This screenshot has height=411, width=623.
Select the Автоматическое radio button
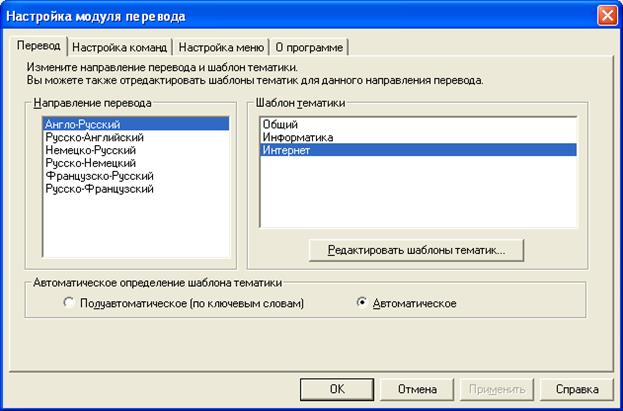tap(362, 303)
